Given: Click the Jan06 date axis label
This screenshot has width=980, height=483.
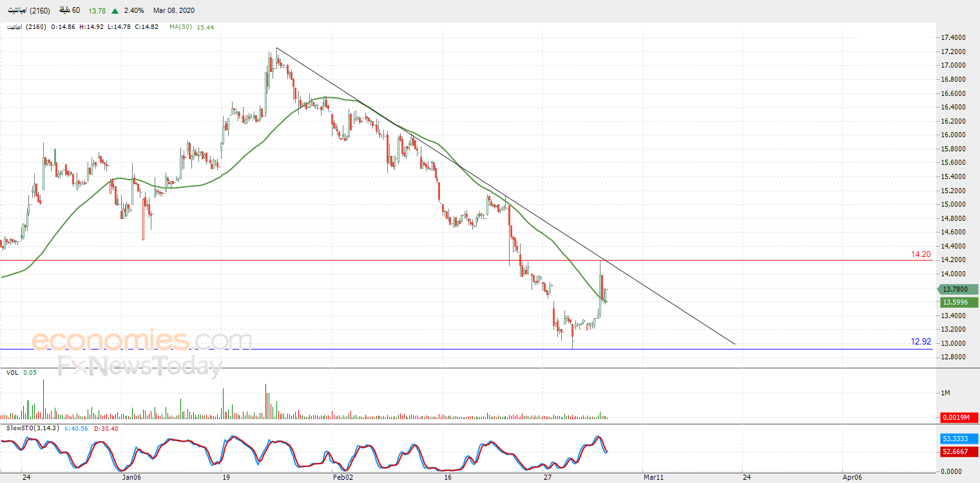Looking at the screenshot, I should 131,477.
